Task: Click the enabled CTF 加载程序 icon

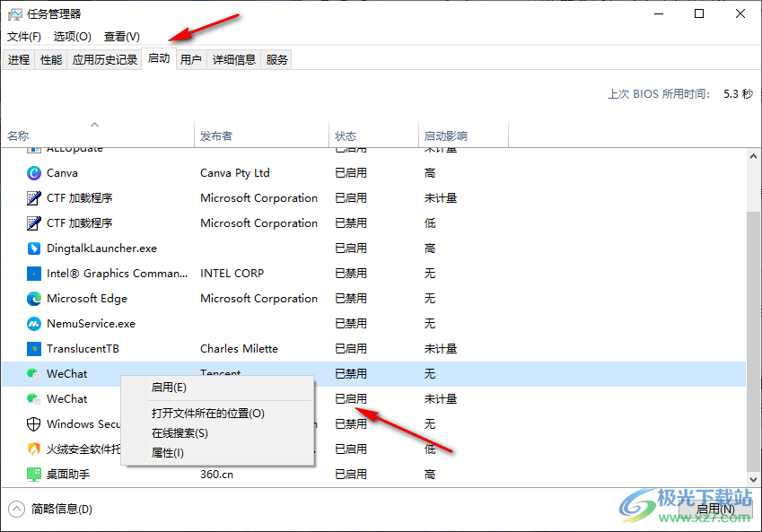Action: 33,198
